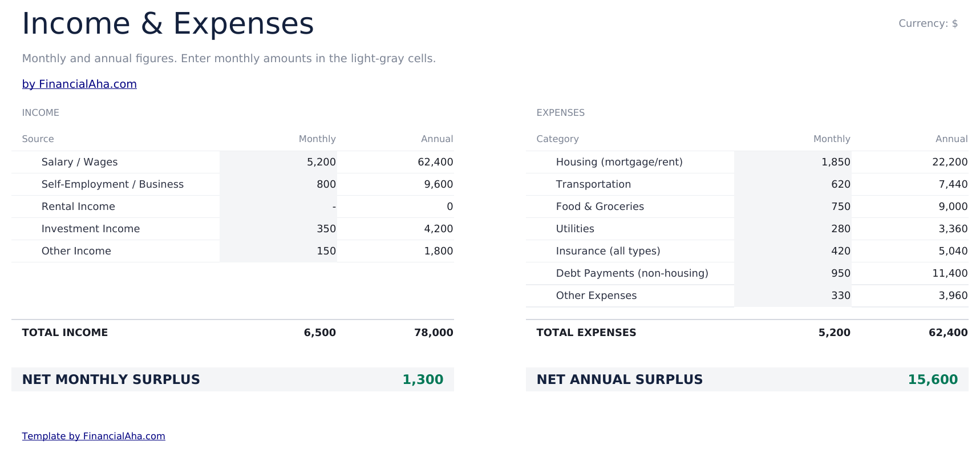Viewport: 980px width, 453px height.
Task: Click the 'Source' column header
Action: pyautogui.click(x=38, y=139)
